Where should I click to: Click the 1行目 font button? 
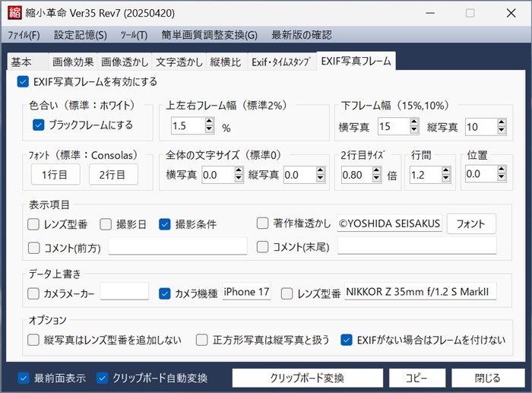pos(55,174)
